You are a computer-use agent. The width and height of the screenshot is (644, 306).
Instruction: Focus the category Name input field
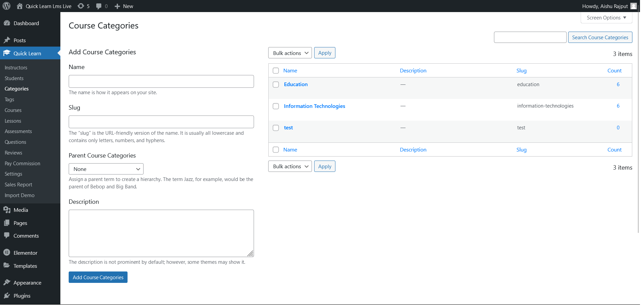161,81
